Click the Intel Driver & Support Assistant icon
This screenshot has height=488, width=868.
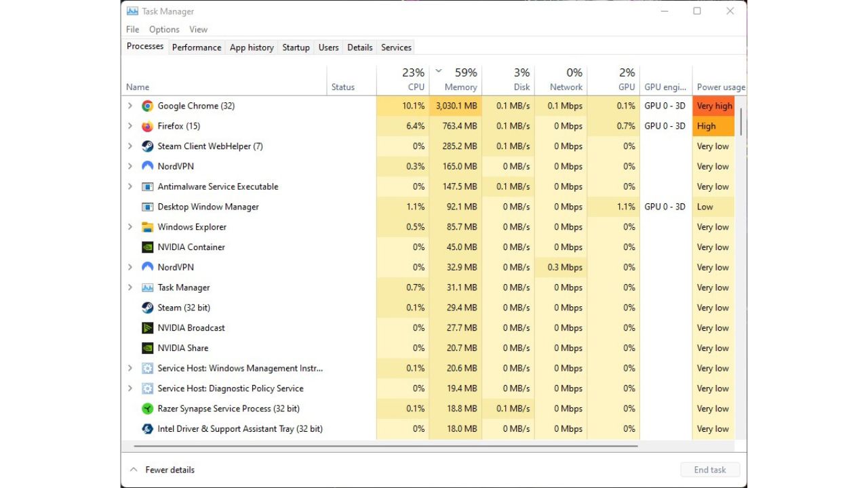coord(147,429)
